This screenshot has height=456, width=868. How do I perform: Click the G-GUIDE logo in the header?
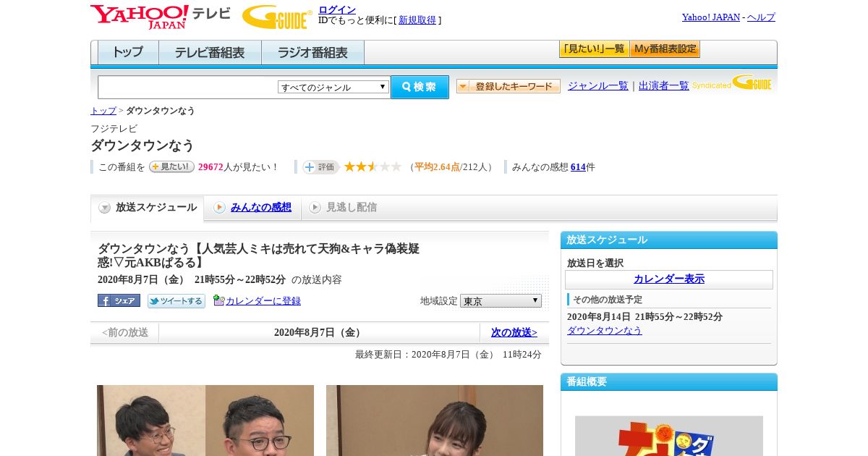coord(278,17)
